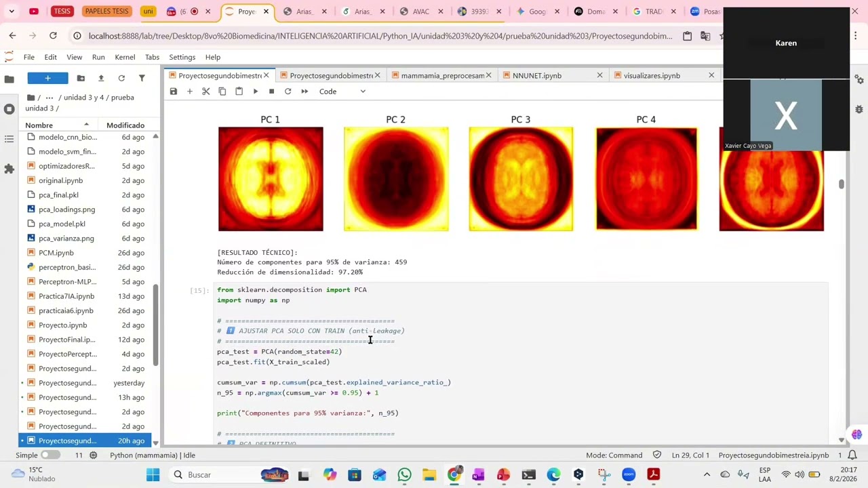Open the File Browser sidebar tab
868x488 pixels.
(x=9, y=79)
